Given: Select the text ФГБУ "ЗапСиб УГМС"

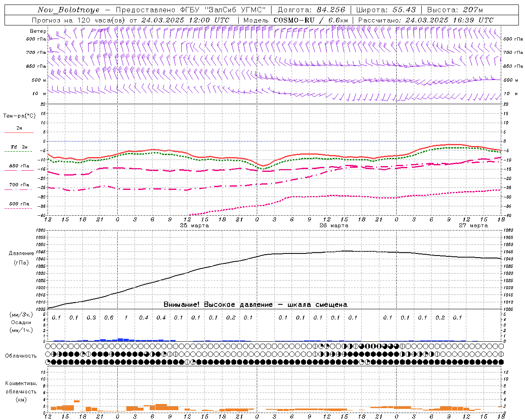Looking at the screenshot, I should [223, 10].
